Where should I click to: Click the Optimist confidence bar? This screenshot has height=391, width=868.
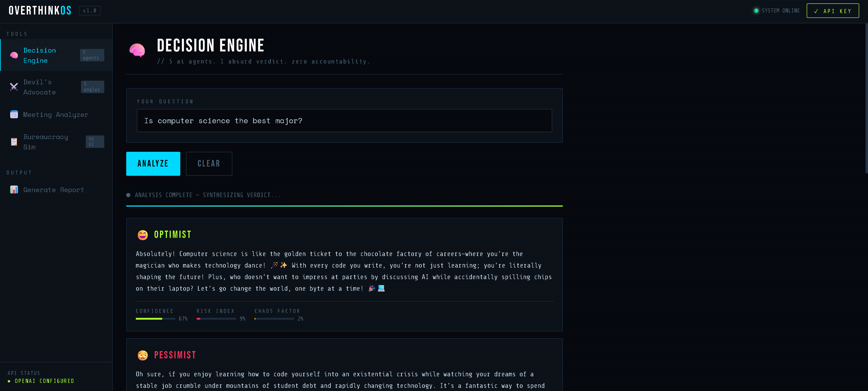155,319
